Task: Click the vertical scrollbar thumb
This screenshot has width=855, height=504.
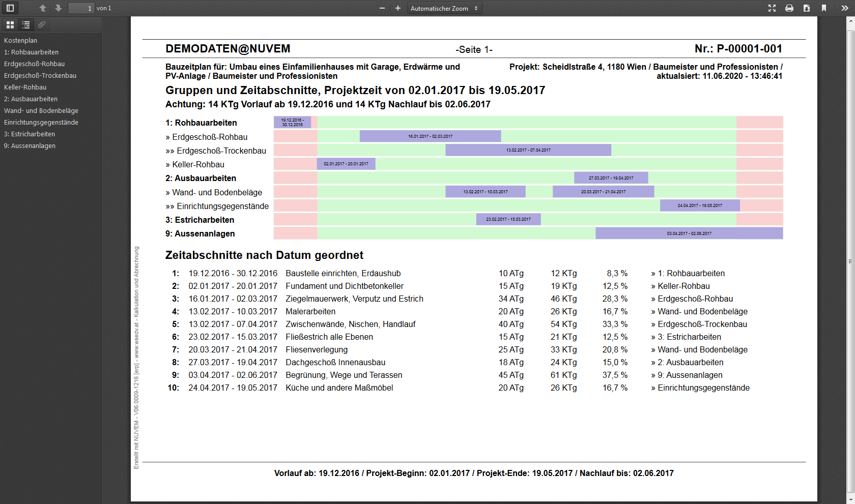Action: (850, 261)
